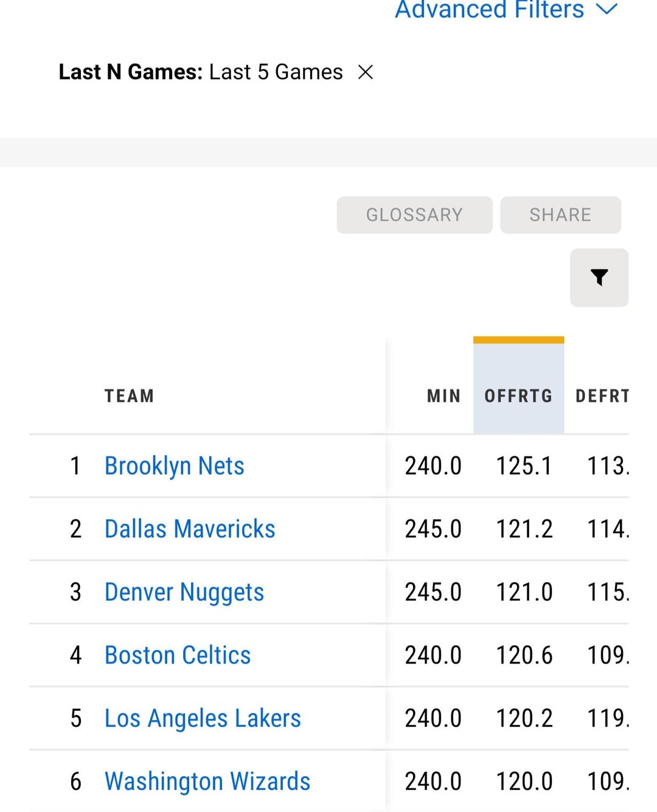Open the Glossary
The width and height of the screenshot is (657, 812).
point(414,215)
